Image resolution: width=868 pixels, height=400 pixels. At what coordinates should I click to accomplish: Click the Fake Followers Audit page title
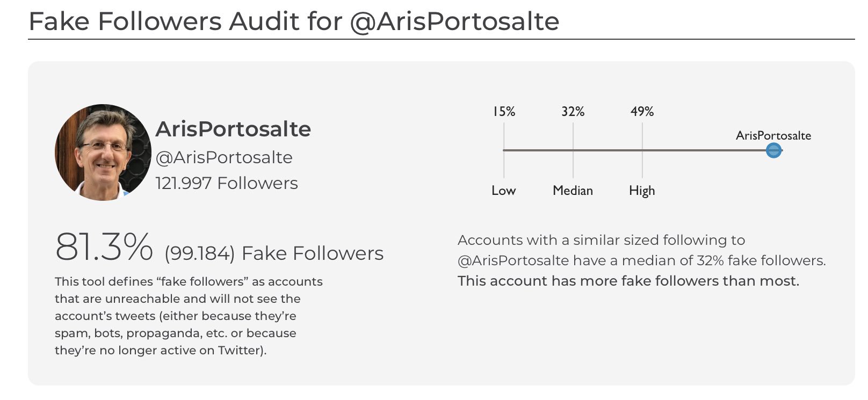pos(294,21)
